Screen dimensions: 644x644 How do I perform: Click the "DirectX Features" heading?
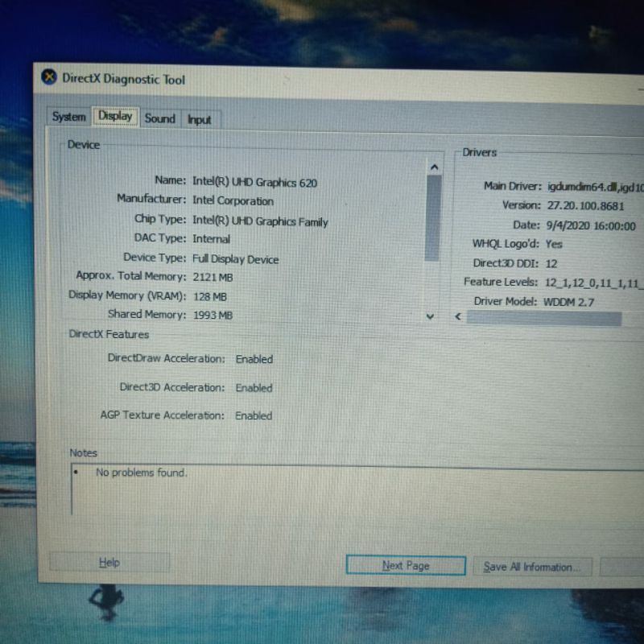(x=109, y=334)
